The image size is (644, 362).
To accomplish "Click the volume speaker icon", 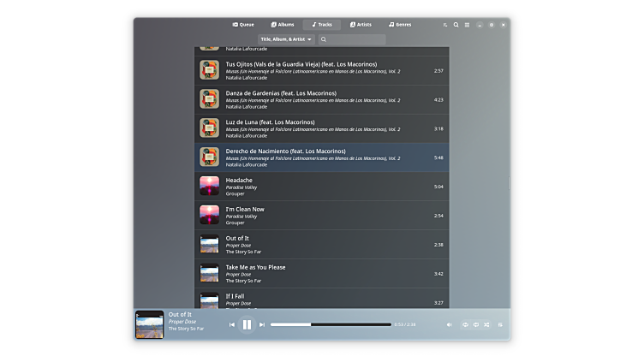I will (450, 324).
